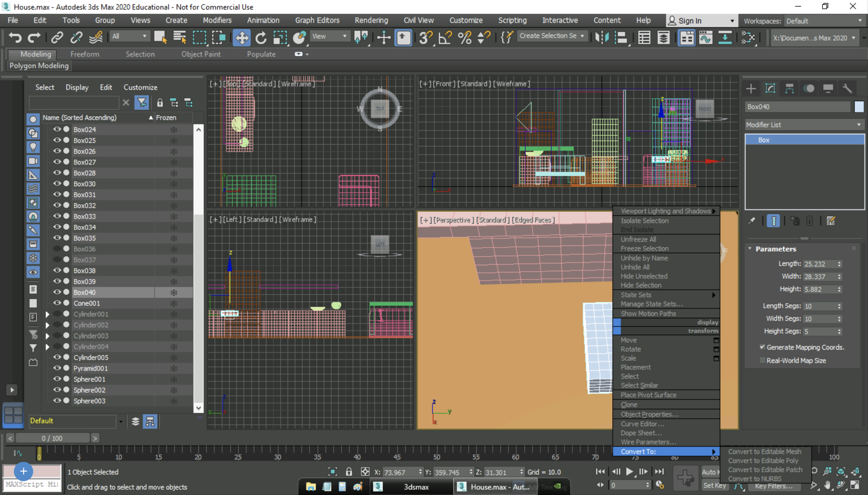
Task: Open Create Selection Set dropdown
Action: (552, 36)
